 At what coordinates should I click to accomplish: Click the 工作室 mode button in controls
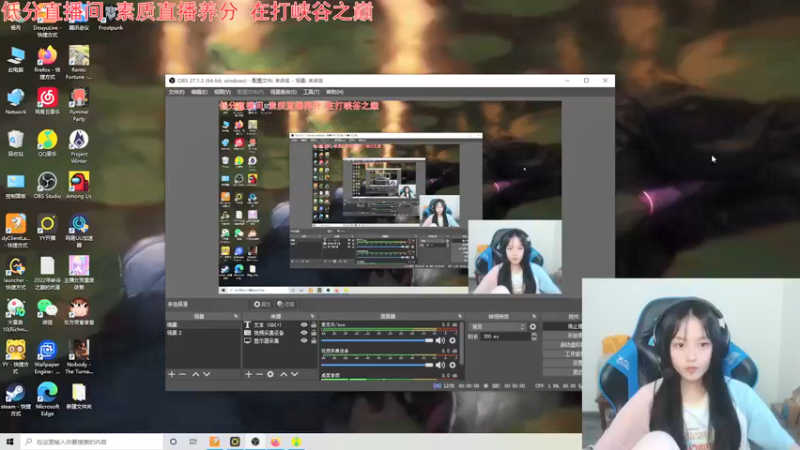point(562,354)
